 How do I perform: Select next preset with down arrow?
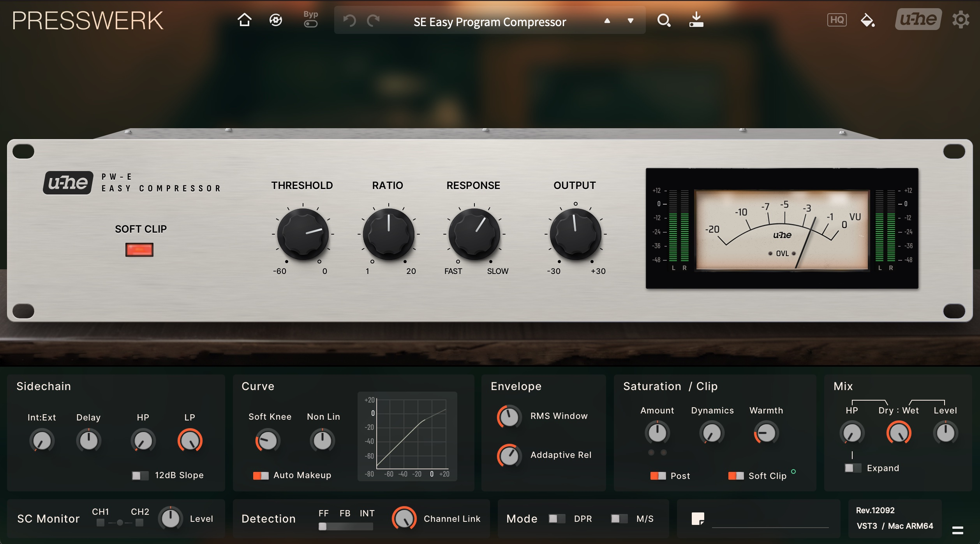(x=630, y=21)
